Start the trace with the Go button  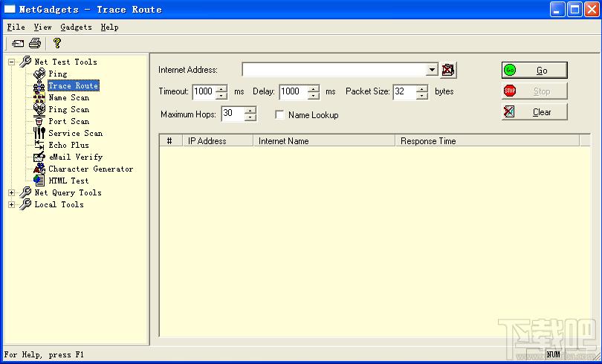534,70
